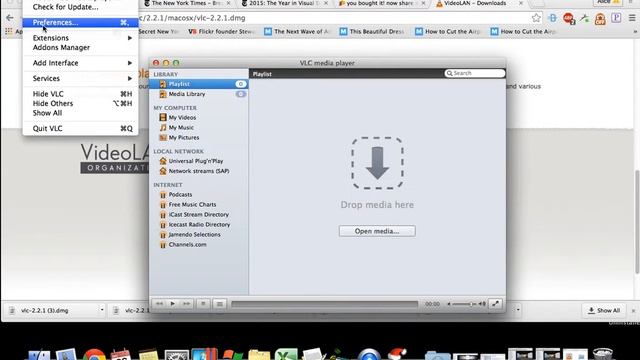This screenshot has width=640, height=360.
Task: Adjust the VLC volume slider
Action: 464,304
